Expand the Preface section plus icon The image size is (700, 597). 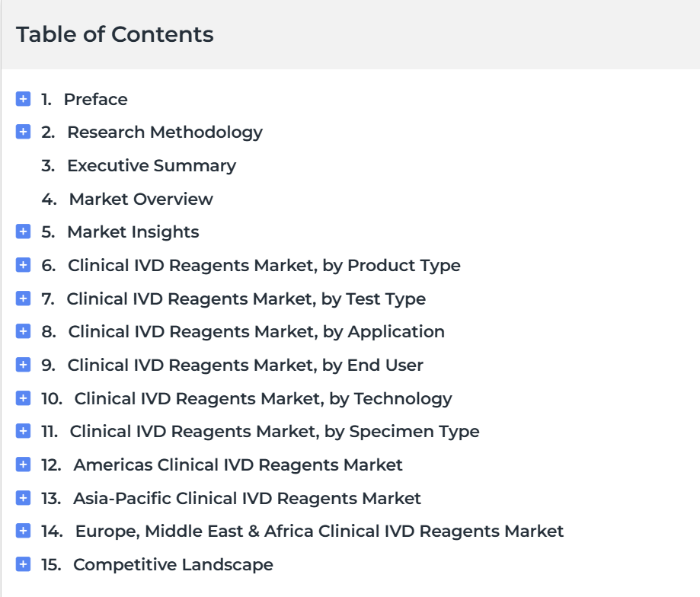coord(23,98)
